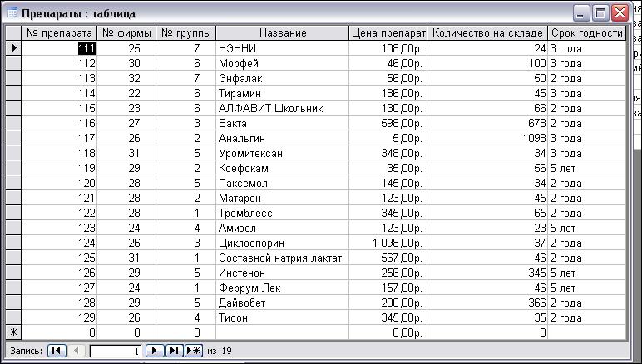Click the cell 'Дайвобет'
642x364 pixels.
(283, 303)
